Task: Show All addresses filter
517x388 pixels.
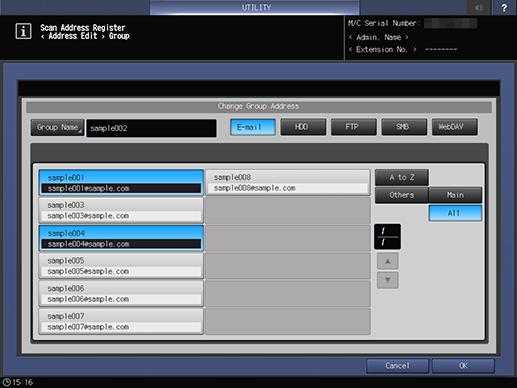Action: (x=455, y=213)
